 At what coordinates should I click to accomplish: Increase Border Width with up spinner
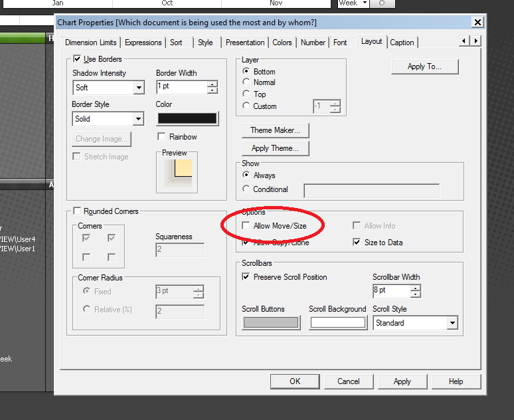point(213,84)
